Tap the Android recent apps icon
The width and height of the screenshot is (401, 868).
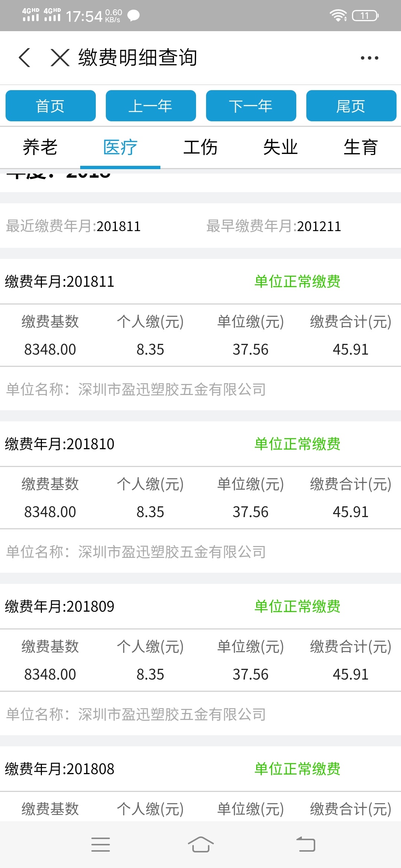click(x=101, y=845)
